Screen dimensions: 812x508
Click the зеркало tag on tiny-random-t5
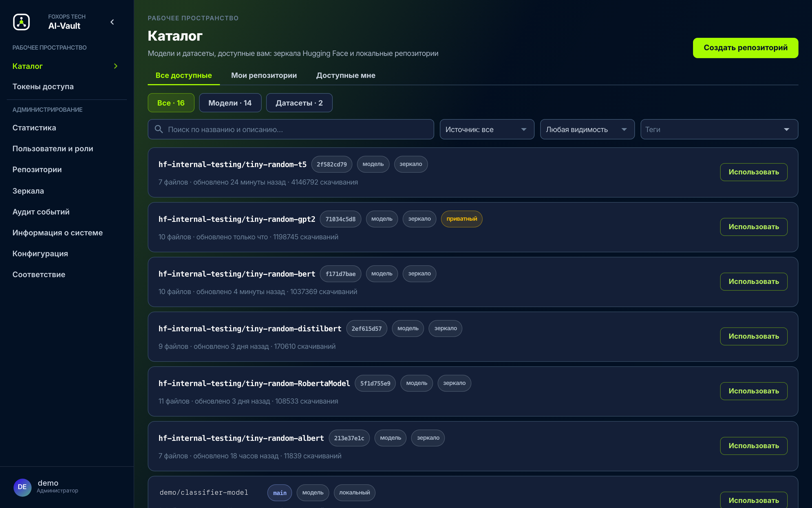(411, 164)
